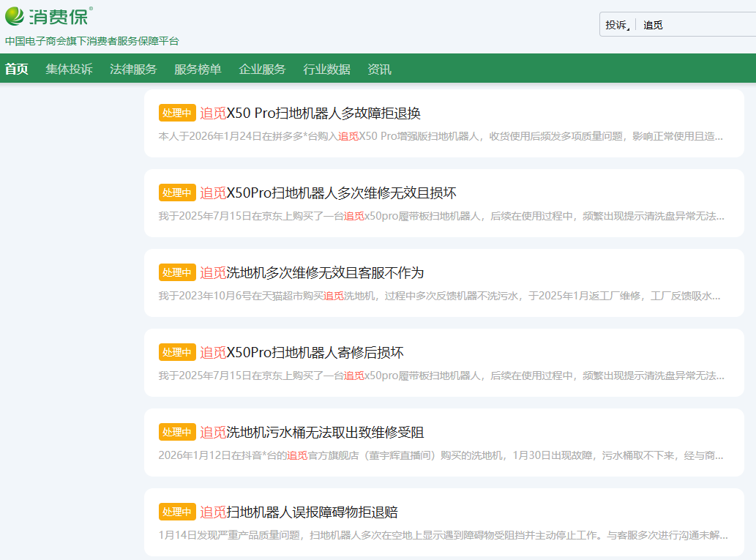Navigate to 企业服务 page
756x560 pixels.
coord(262,70)
